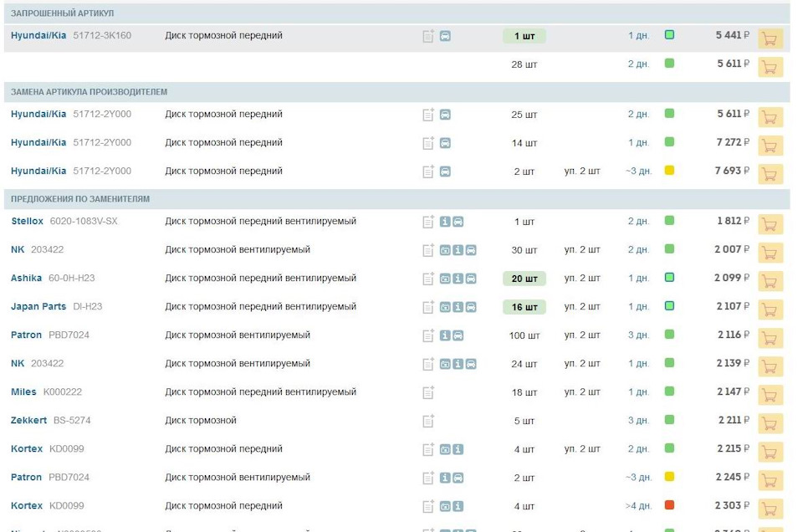Click the yellow indicator in the 7 693 ₽ row
Screen dimensions: 803x532
pyautogui.click(x=669, y=171)
